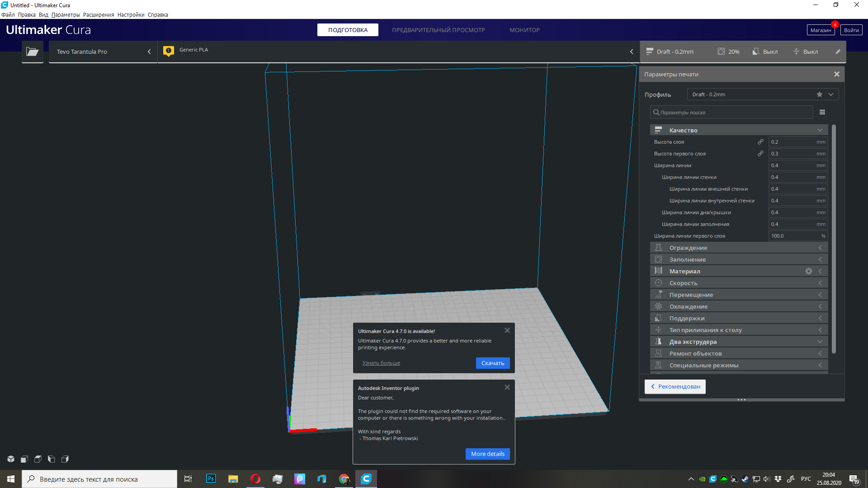868x488 pixels.
Task: Click the Узнать больше link
Action: point(381,363)
